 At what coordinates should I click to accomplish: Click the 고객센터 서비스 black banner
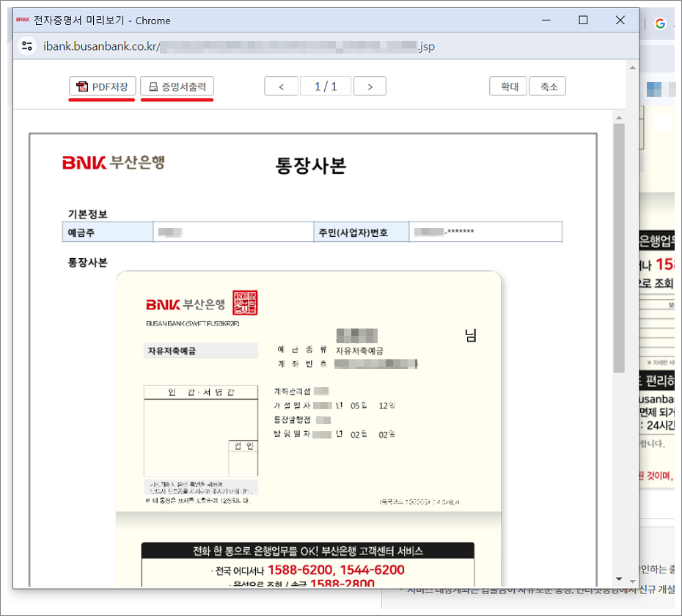pyautogui.click(x=307, y=551)
